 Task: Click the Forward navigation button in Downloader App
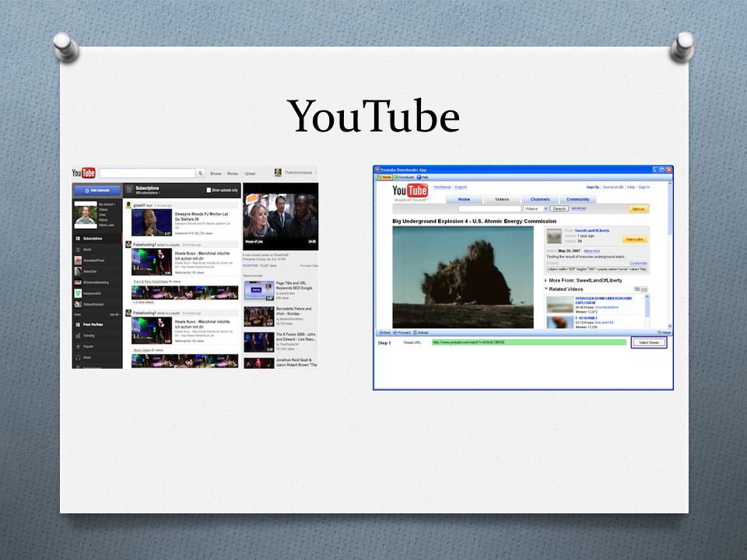pos(402,333)
